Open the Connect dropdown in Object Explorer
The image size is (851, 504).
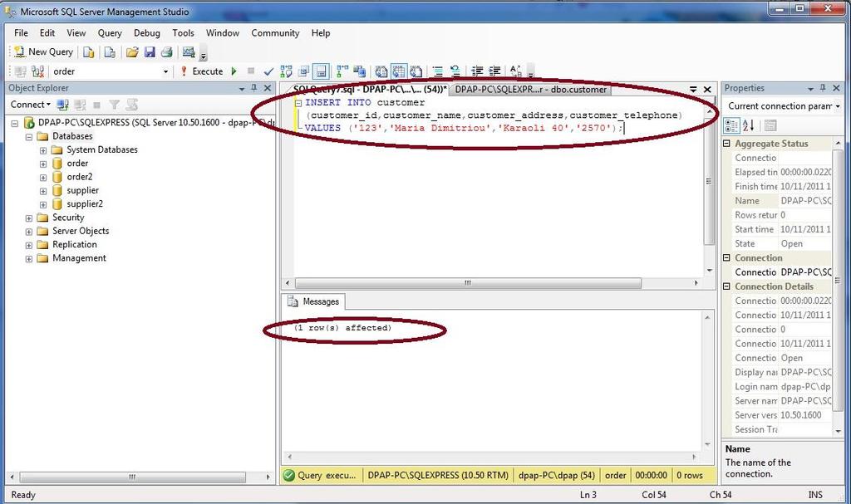click(x=31, y=104)
